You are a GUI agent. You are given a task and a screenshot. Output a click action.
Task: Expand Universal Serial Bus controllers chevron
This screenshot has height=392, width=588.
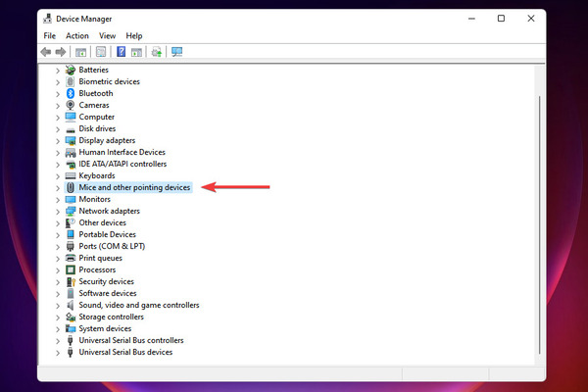[x=58, y=341]
